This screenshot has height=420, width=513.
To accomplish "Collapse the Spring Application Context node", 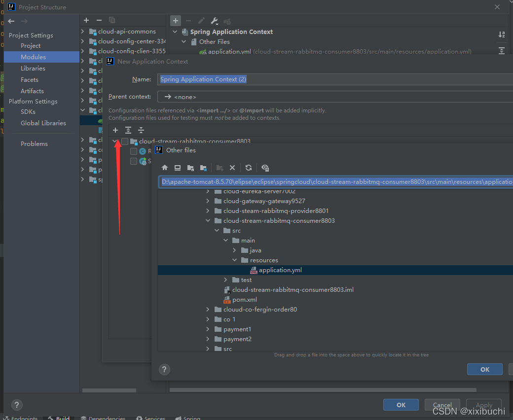I will click(175, 32).
